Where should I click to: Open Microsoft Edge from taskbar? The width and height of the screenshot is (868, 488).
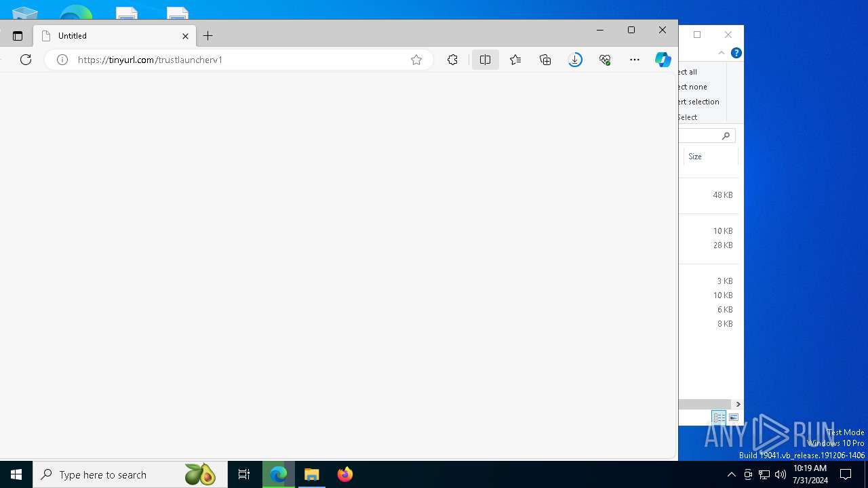click(279, 474)
